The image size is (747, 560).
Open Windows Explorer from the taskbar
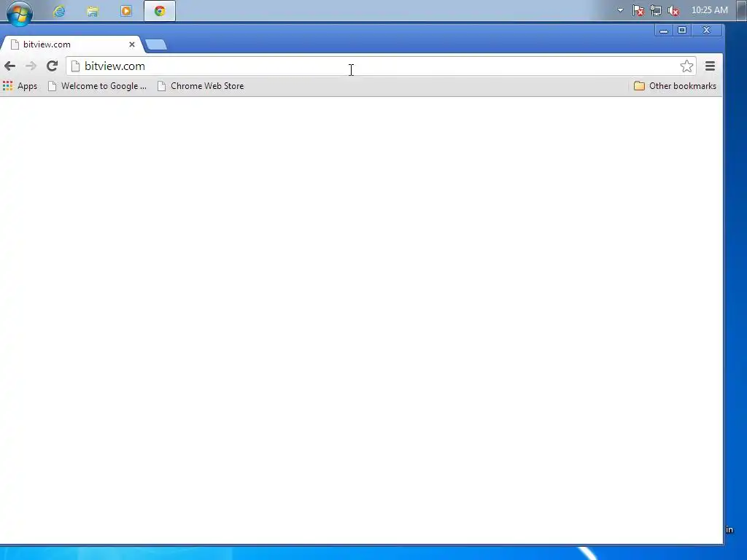point(93,11)
